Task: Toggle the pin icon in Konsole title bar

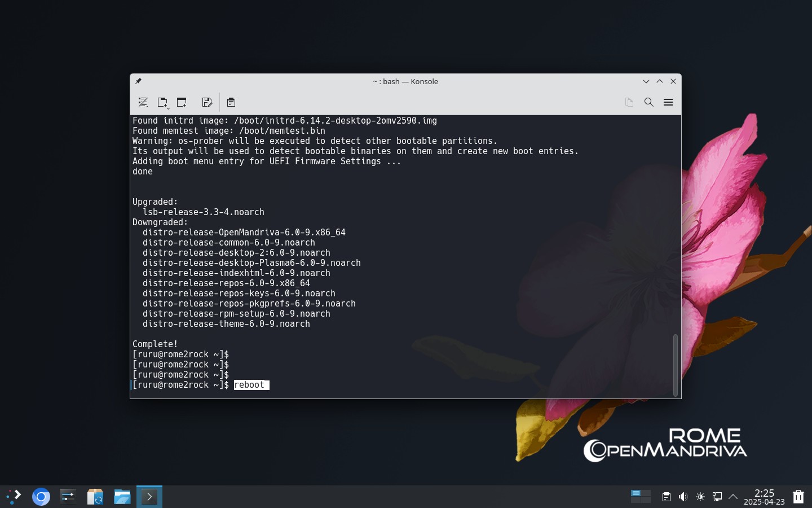Action: (138, 81)
